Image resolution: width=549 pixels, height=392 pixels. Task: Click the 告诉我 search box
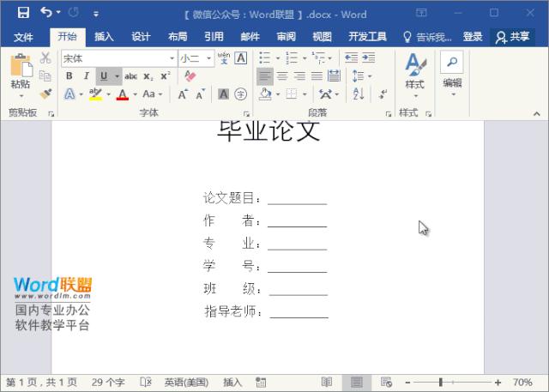pyautogui.click(x=427, y=37)
